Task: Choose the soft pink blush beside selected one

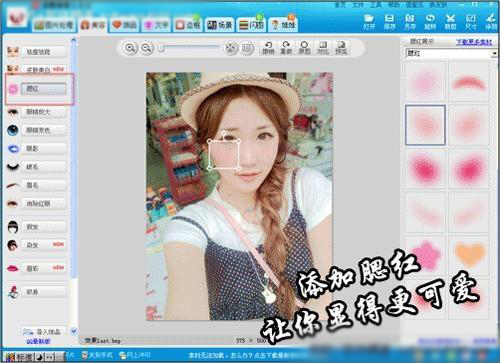Action: (x=469, y=125)
